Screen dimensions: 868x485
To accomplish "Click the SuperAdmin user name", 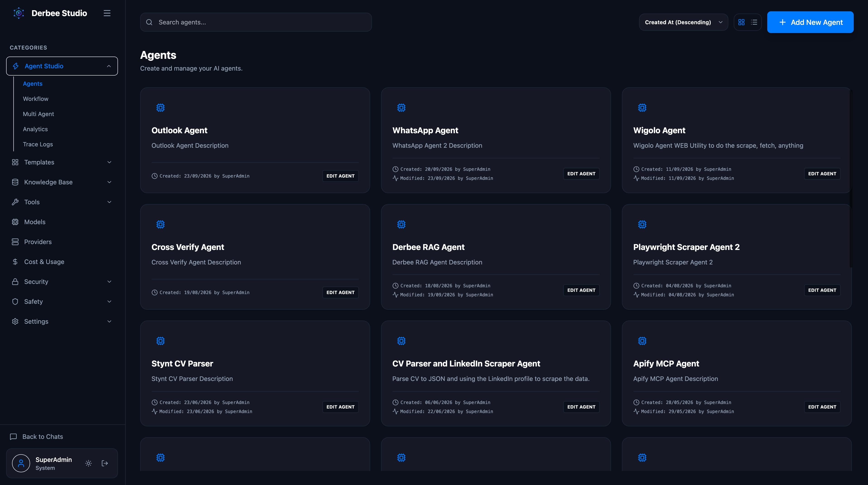I will (54, 459).
